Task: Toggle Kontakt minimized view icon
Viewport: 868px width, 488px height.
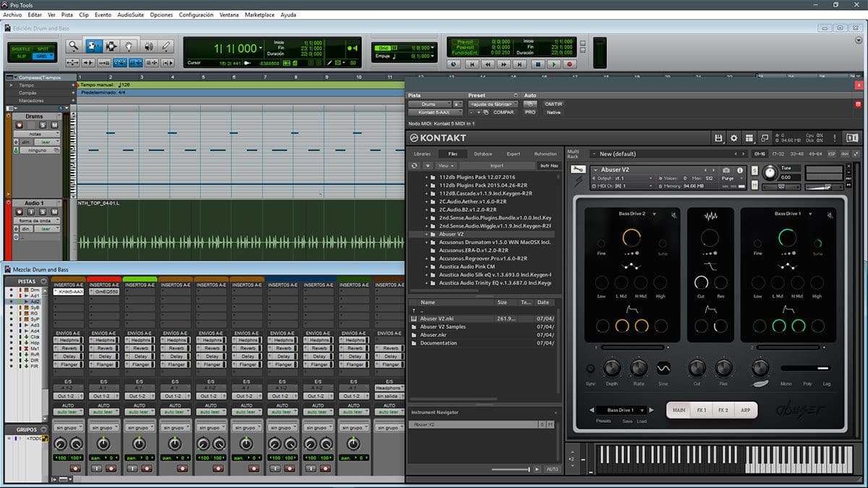Action: tap(764, 137)
